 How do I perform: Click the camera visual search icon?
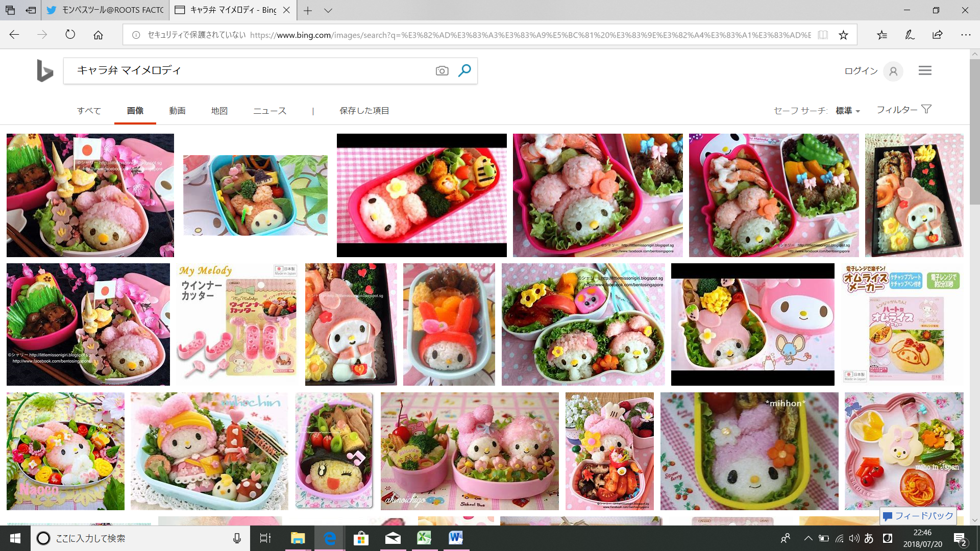(442, 71)
